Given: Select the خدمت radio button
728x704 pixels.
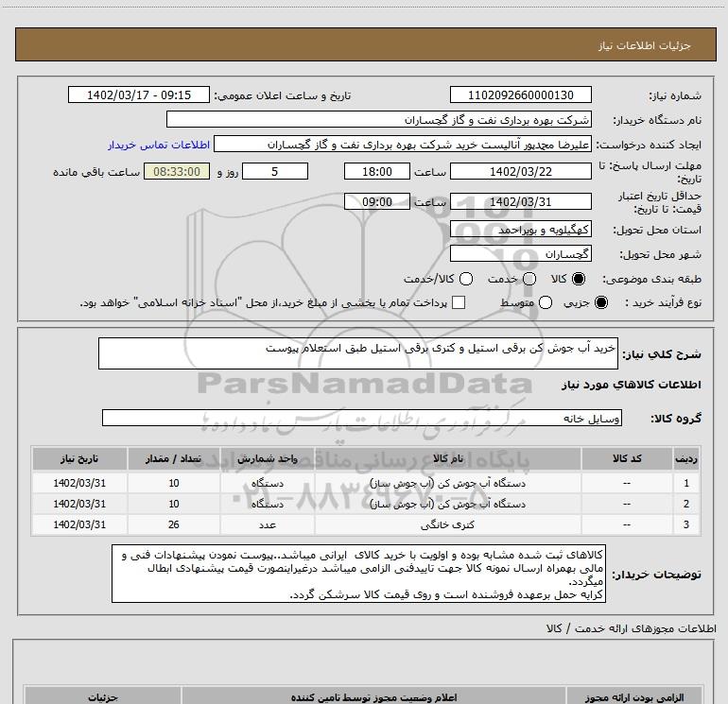Looking at the screenshot, I should tap(529, 279).
